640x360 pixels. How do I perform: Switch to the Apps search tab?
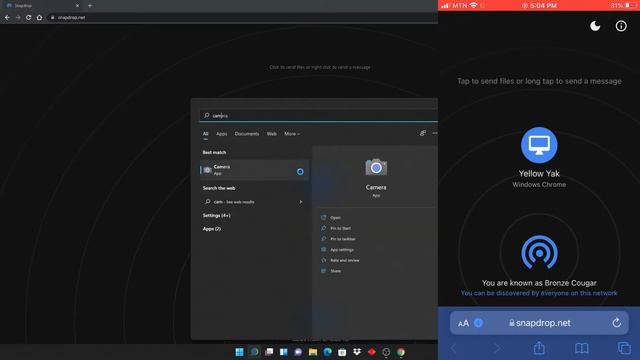[x=222, y=134]
